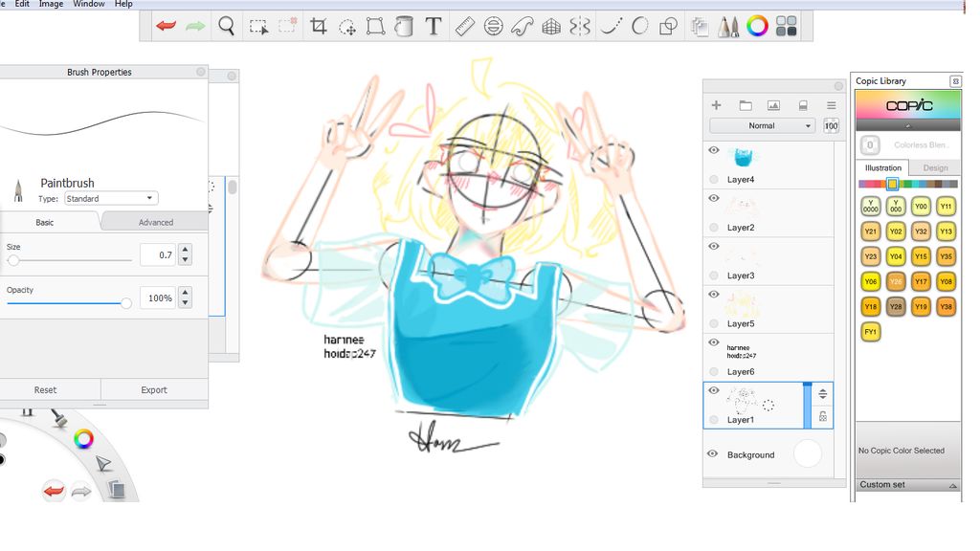
Task: Click the clear layer icon in Layer panel
Action: [x=803, y=105]
